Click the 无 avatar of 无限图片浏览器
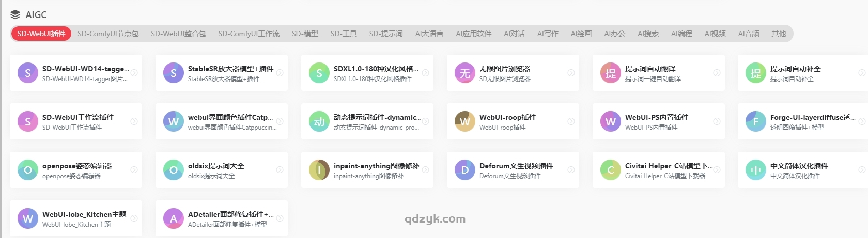The image size is (868, 238). click(465, 73)
